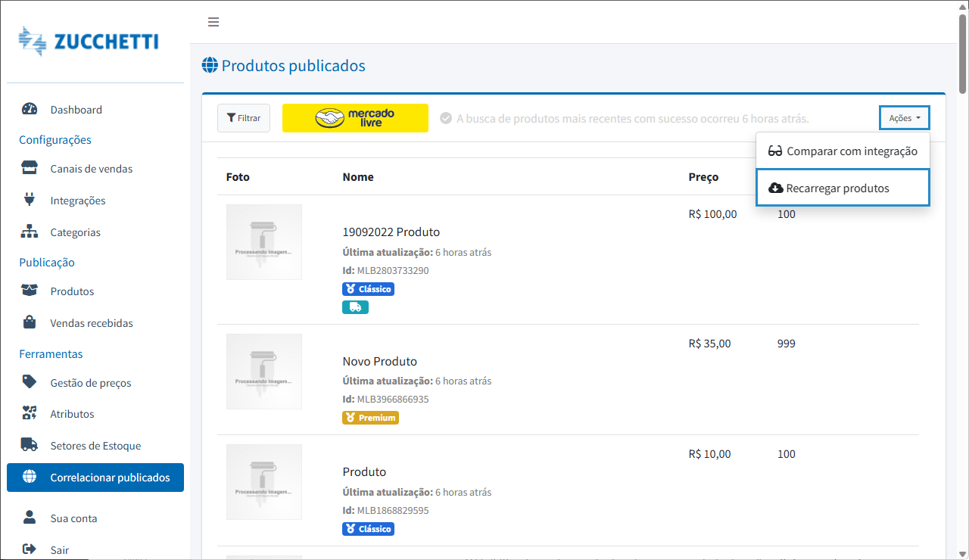Click the Dashboard gauge icon
969x560 pixels.
pyautogui.click(x=30, y=109)
